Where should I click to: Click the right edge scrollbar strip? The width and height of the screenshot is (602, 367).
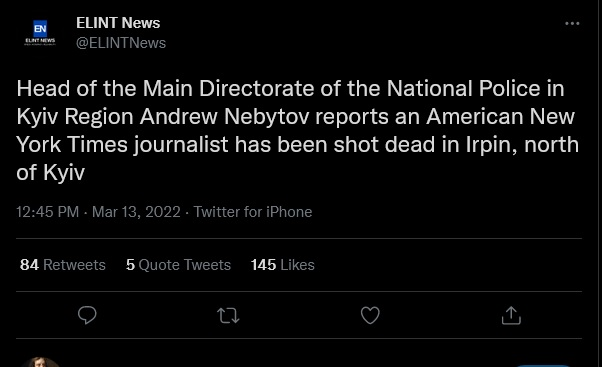(x=600, y=184)
